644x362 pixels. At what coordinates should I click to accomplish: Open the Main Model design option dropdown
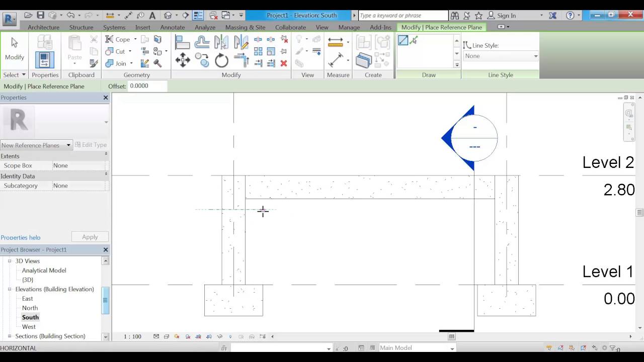click(417, 348)
